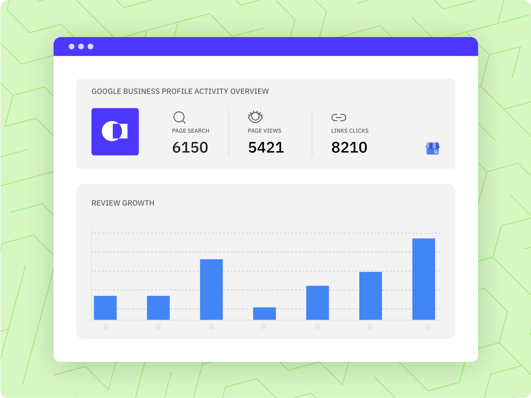
Task: Click the Google Business Profile storefront icon
Action: 432,148
